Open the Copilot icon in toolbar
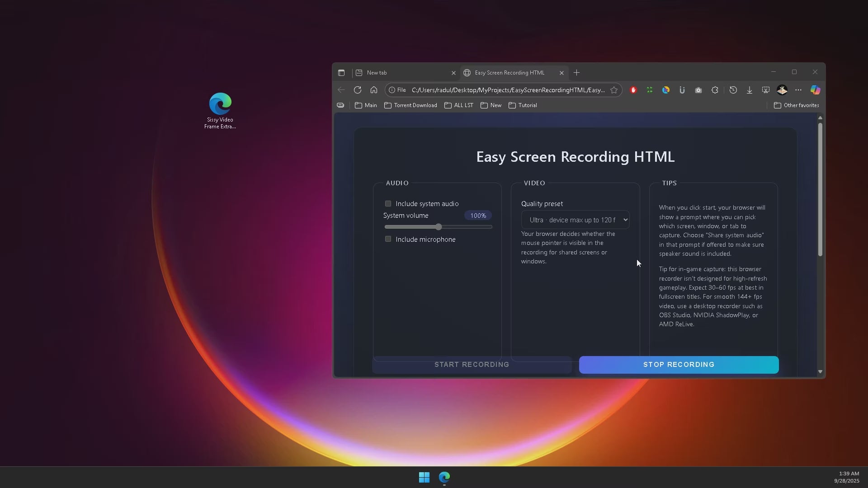The image size is (868, 488). [815, 90]
